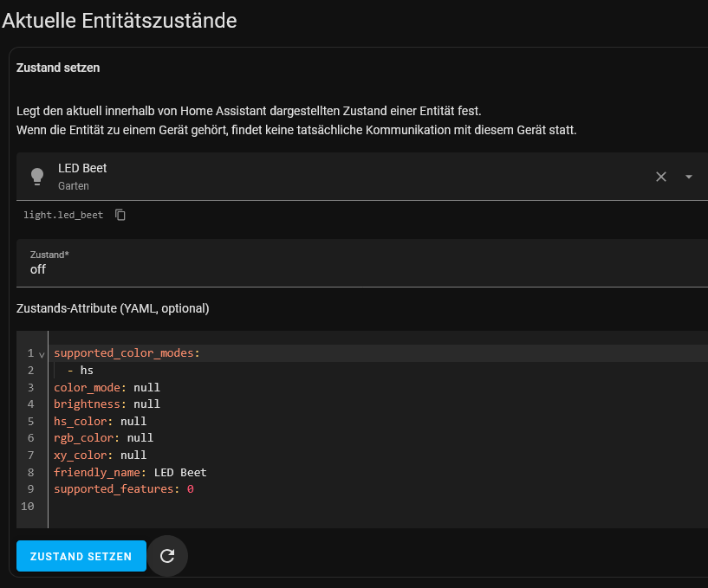Clear the selected LED Beet entity
This screenshot has width=708, height=588.
(x=661, y=177)
